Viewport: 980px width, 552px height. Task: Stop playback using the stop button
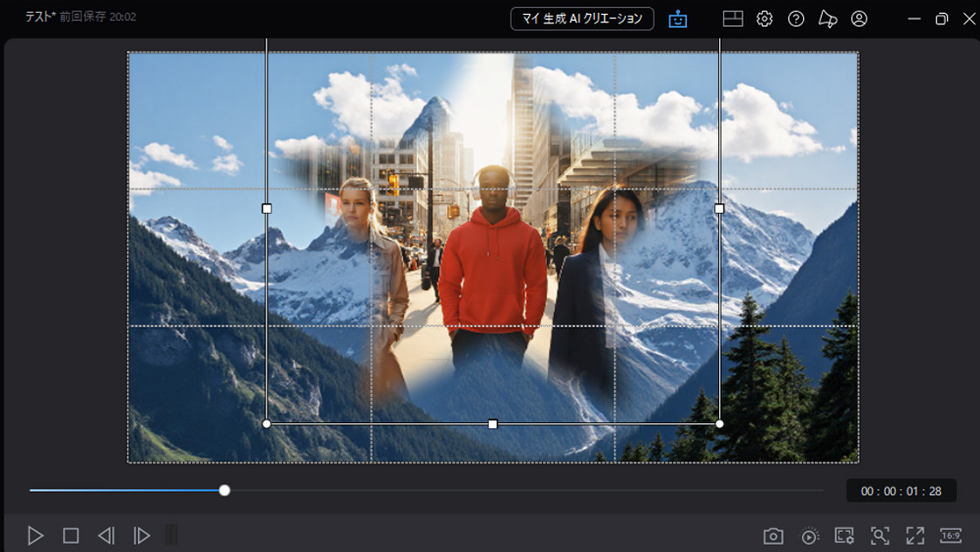pyautogui.click(x=71, y=535)
